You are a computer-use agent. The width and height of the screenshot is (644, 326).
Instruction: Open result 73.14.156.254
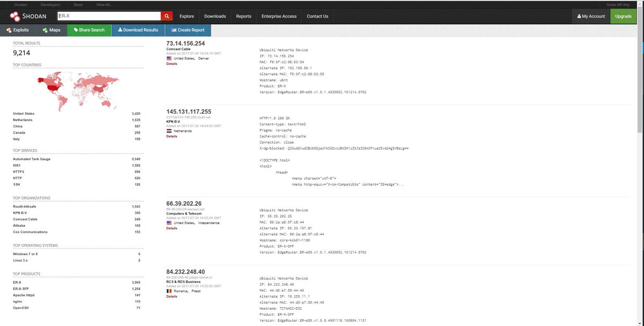[x=186, y=43]
